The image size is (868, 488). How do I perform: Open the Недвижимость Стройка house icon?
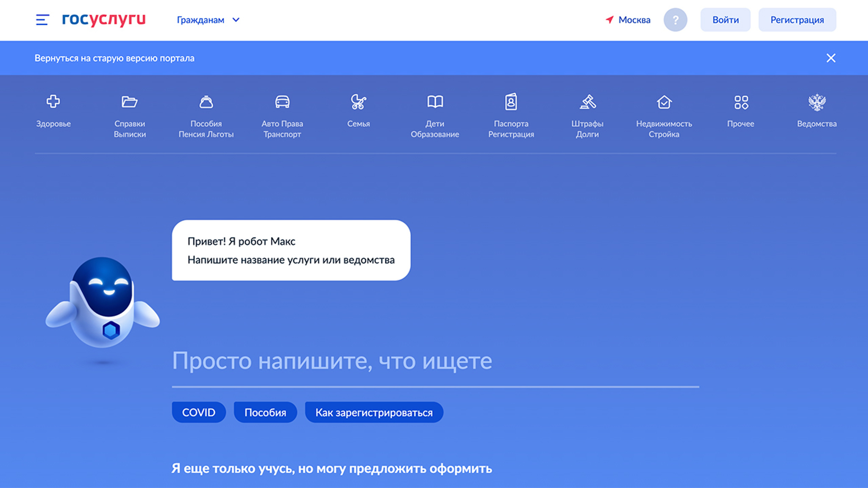[664, 102]
